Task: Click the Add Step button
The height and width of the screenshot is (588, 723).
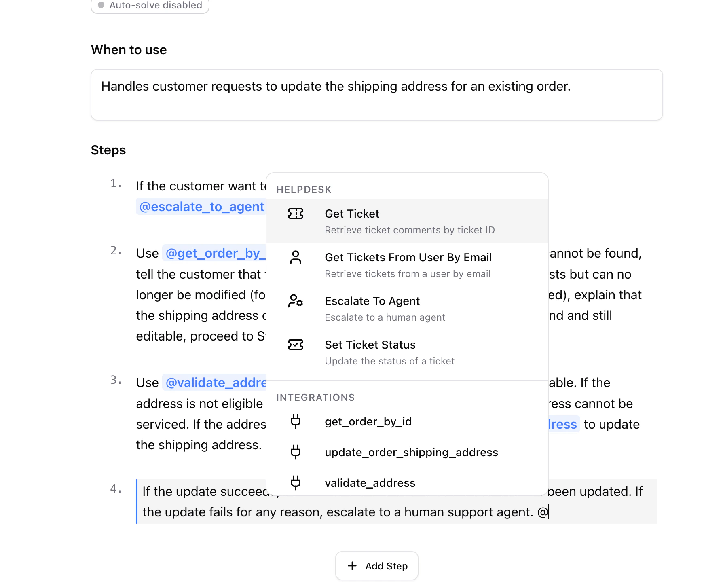Action: pos(376,566)
